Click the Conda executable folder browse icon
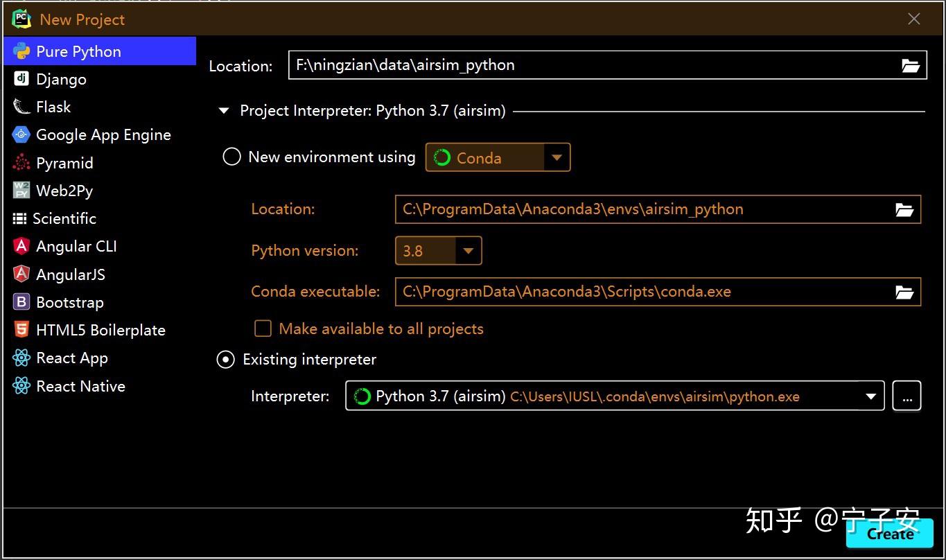 point(904,292)
